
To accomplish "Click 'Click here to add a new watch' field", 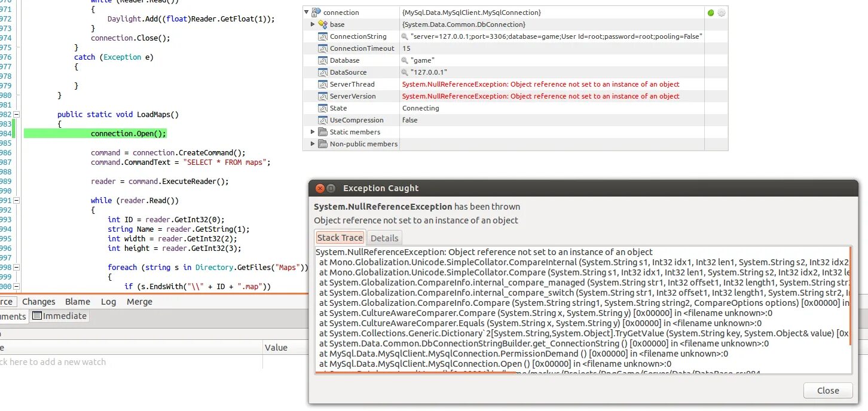I will [x=54, y=362].
